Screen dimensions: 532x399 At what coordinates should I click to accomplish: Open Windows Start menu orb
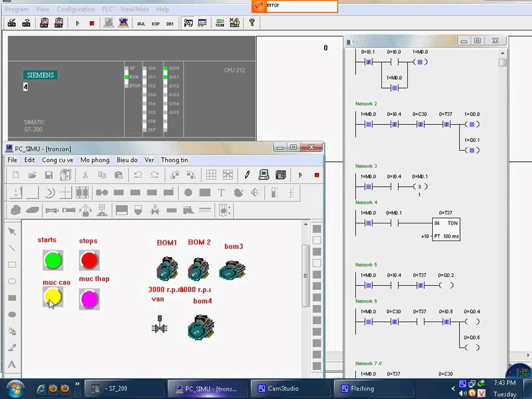(x=14, y=389)
